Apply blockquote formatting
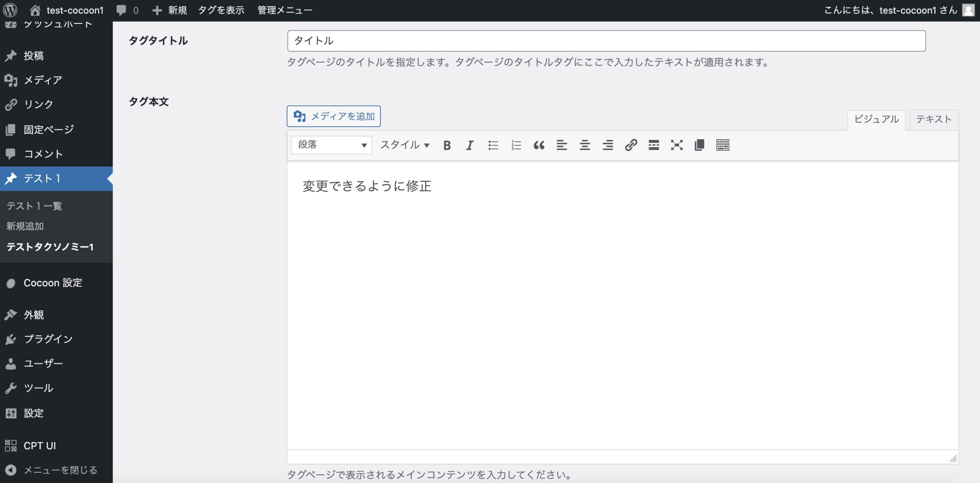 [x=539, y=145]
